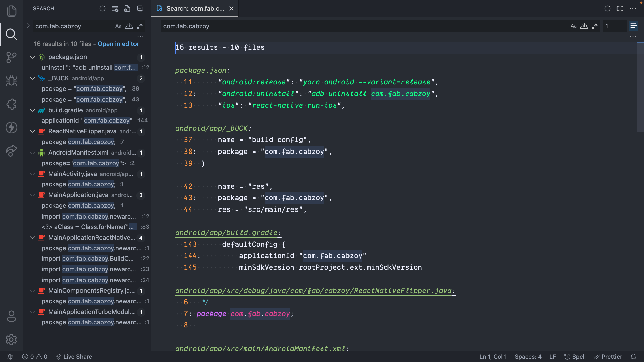Toggle Use Regular Expression in sidebar search
644x362 pixels.
(140, 26)
